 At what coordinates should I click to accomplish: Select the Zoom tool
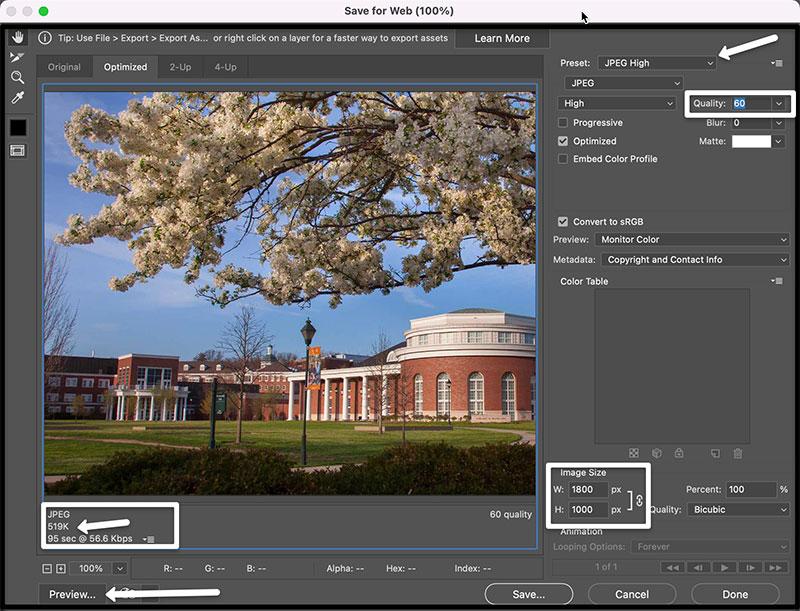click(17, 77)
